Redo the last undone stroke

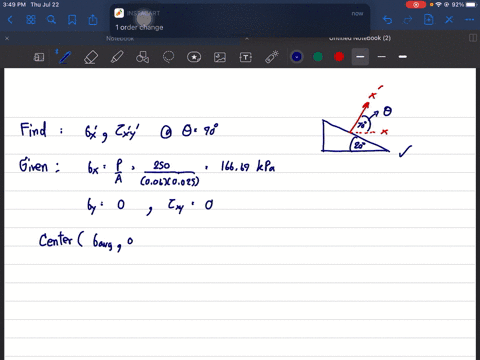408,20
